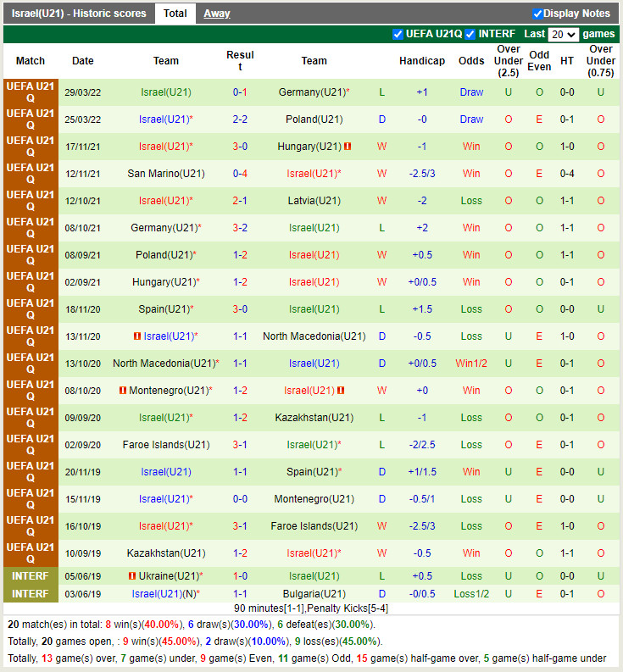623x672 pixels.
Task: Click the Handicap column header
Action: (x=422, y=61)
